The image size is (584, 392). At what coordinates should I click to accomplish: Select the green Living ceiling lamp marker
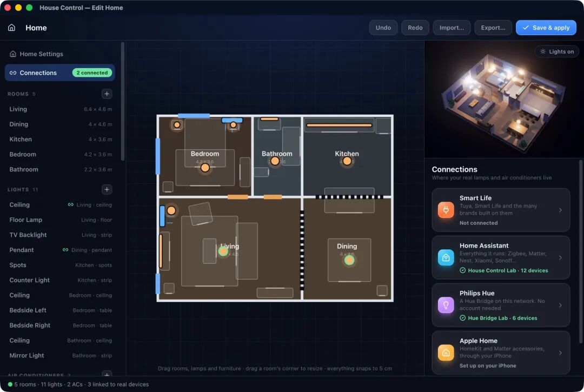[223, 251]
